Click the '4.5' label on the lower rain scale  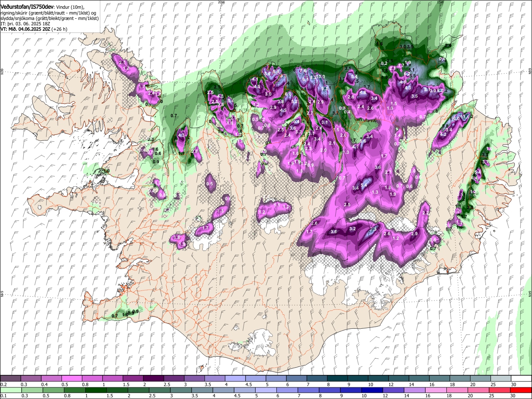click(x=237, y=396)
